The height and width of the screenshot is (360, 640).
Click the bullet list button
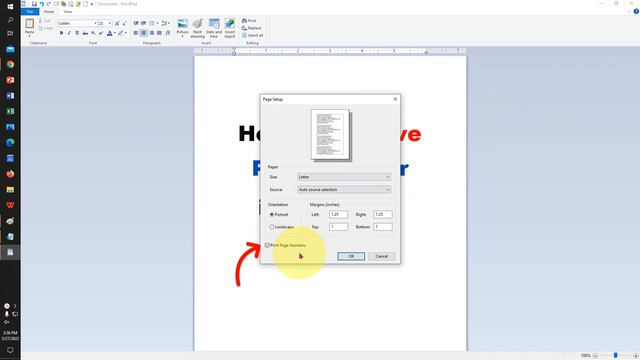click(152, 23)
